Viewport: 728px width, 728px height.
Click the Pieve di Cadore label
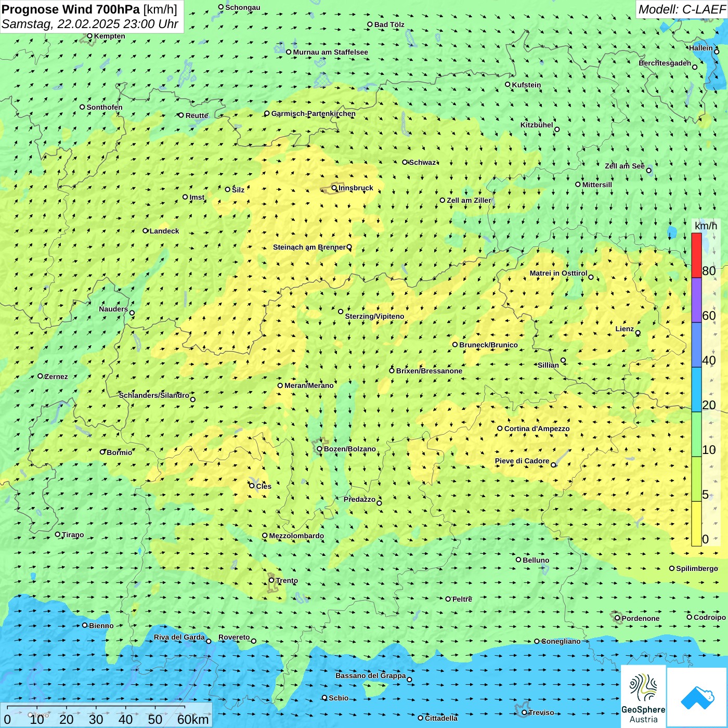point(522,461)
